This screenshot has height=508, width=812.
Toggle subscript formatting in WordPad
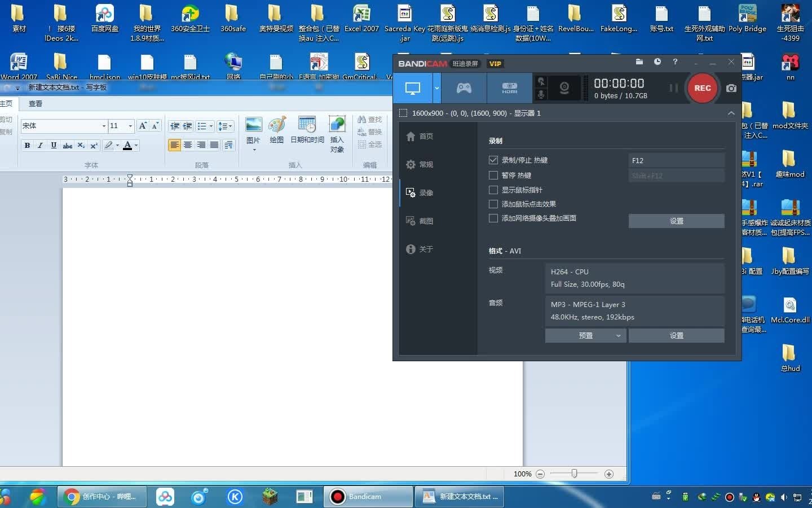pos(81,146)
